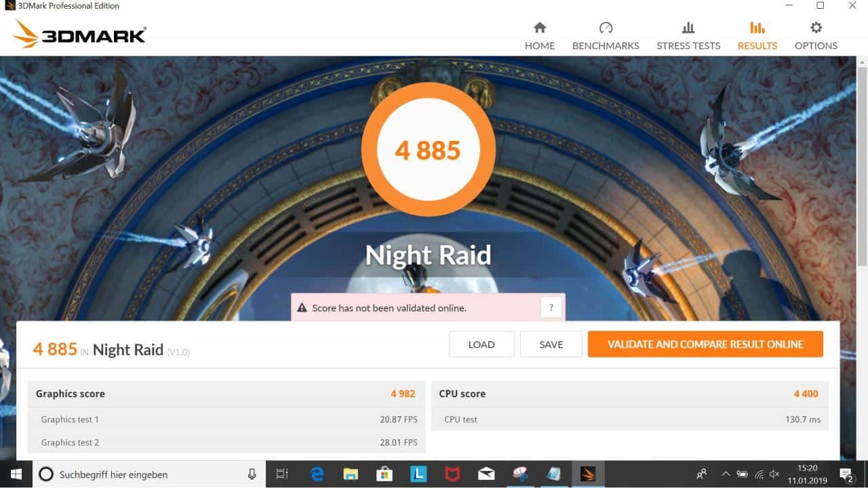Viewport: 868px width, 488px height.
Task: Click the question mark help button
Action: click(x=551, y=308)
